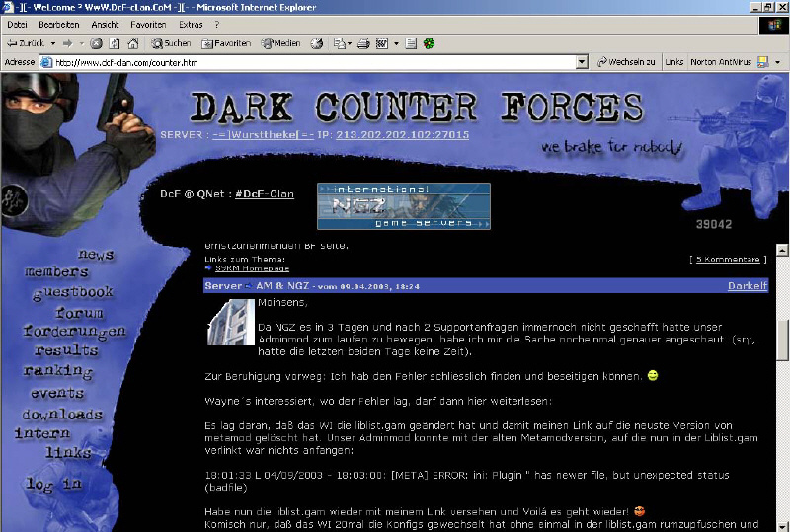Open the Favoriten menu in menu bar
The image size is (790, 532).
coord(148,24)
